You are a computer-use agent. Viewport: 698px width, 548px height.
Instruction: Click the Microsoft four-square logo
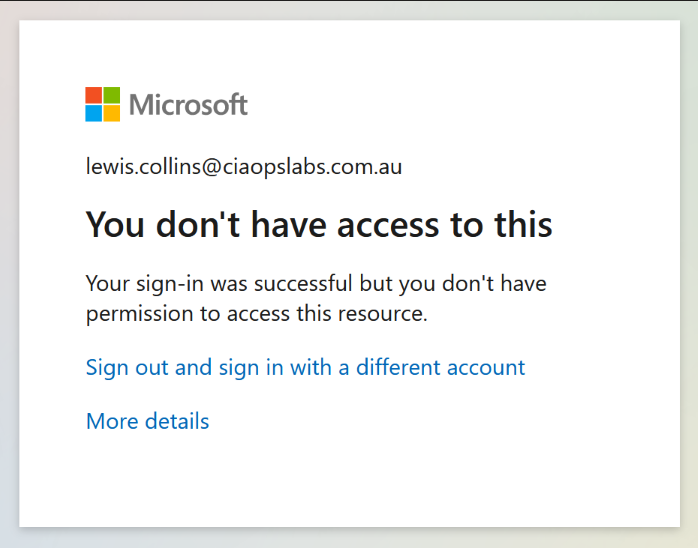[x=103, y=104]
